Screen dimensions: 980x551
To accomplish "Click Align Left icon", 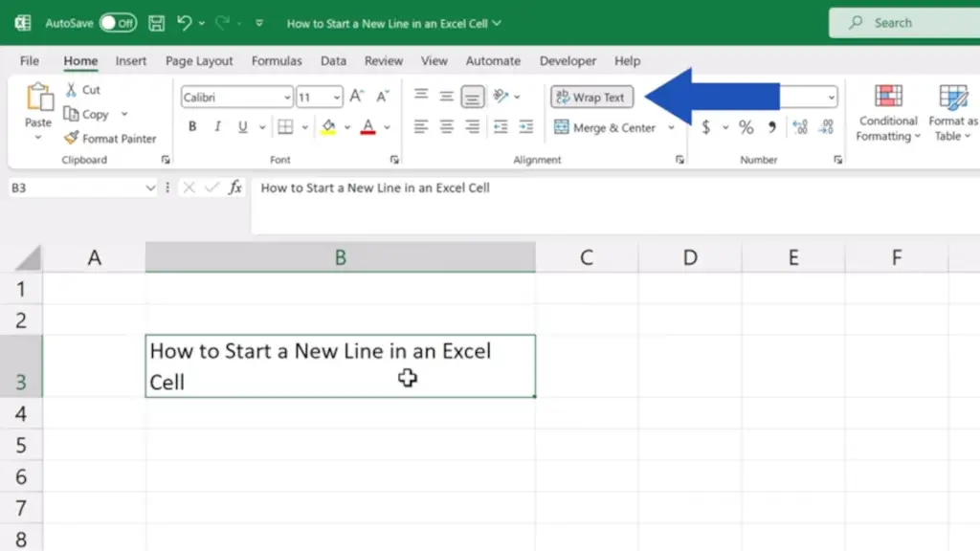I will [x=421, y=127].
